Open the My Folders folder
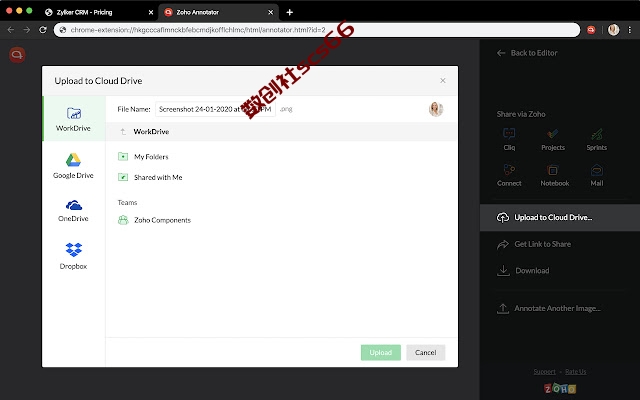This screenshot has width=640, height=400. (x=143, y=157)
